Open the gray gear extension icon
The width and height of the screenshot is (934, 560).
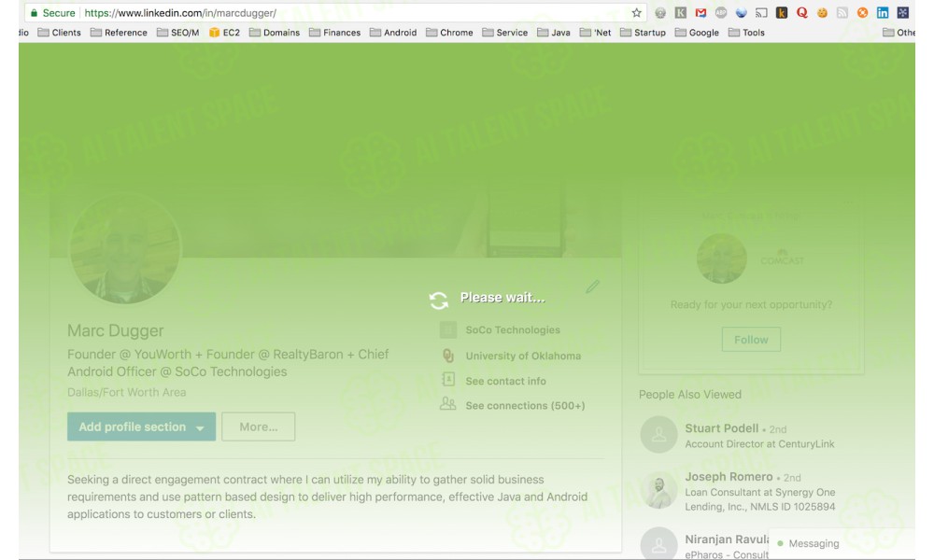click(x=660, y=12)
